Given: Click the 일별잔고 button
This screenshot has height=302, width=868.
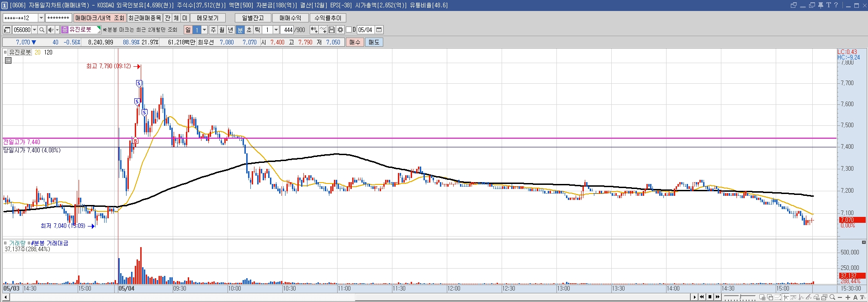Looking at the screenshot, I should (x=253, y=18).
